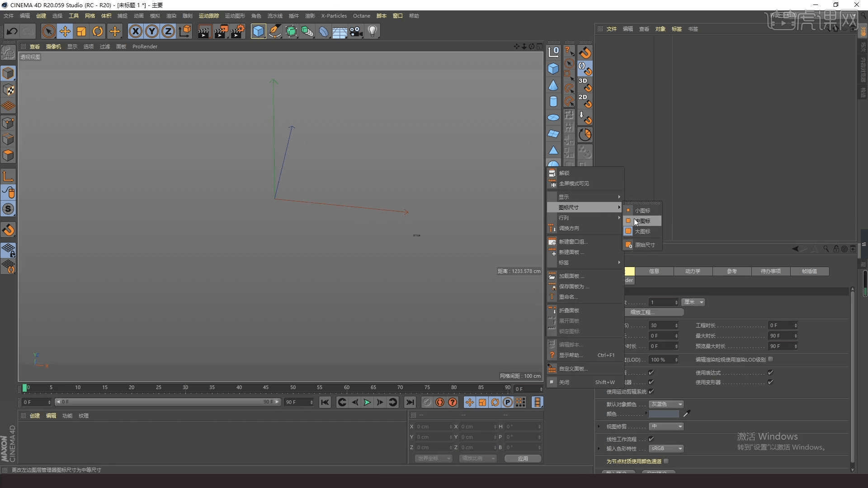Toggle Y axis lock

(x=152, y=31)
